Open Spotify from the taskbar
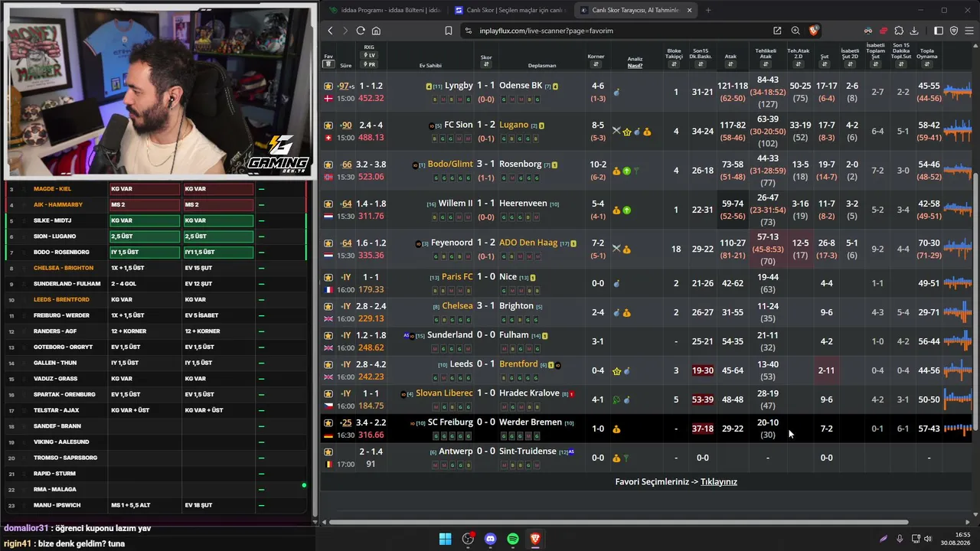This screenshot has width=980, height=551. click(x=512, y=539)
